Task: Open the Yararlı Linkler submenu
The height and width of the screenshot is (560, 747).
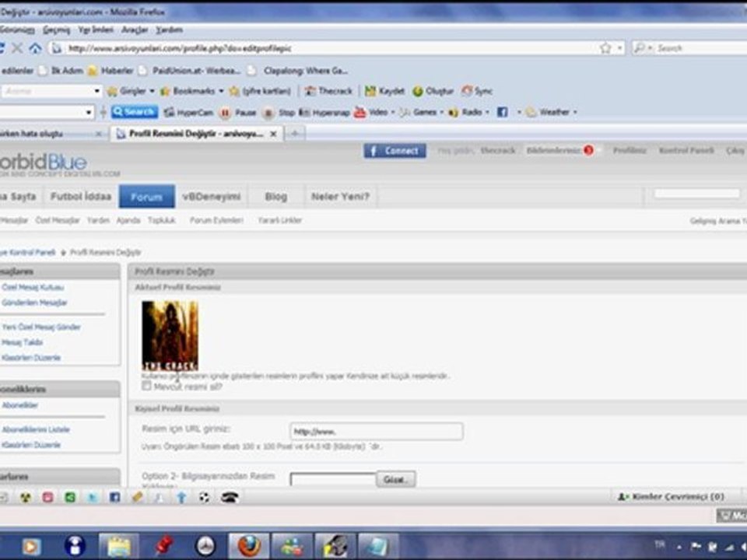Action: [279, 220]
